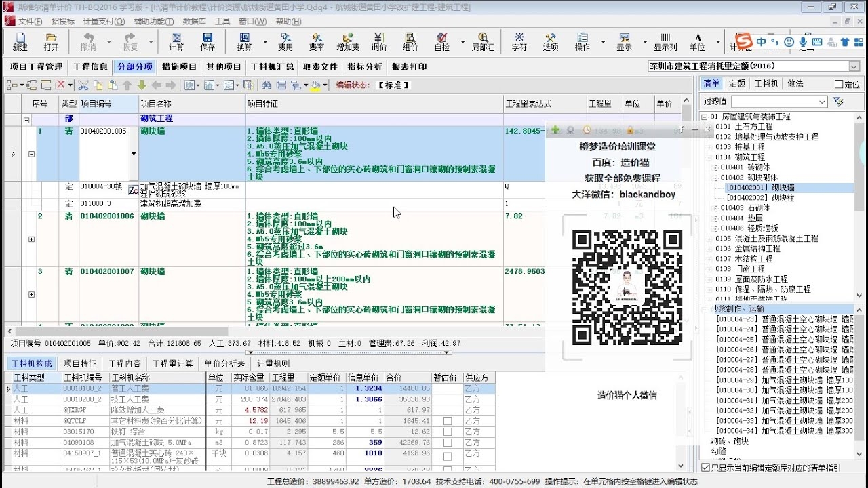
Task: Check 暂估价 box for 加气混凝土砌块 5.0MPa row
Action: click(x=447, y=442)
